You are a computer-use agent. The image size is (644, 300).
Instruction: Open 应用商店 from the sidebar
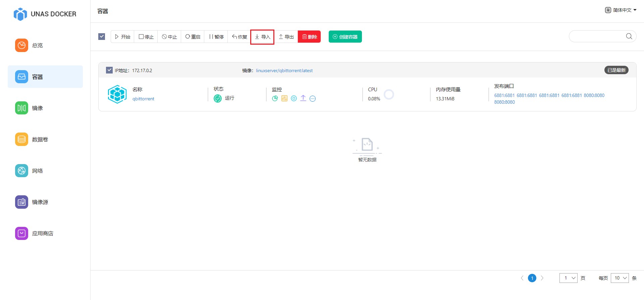tap(42, 233)
